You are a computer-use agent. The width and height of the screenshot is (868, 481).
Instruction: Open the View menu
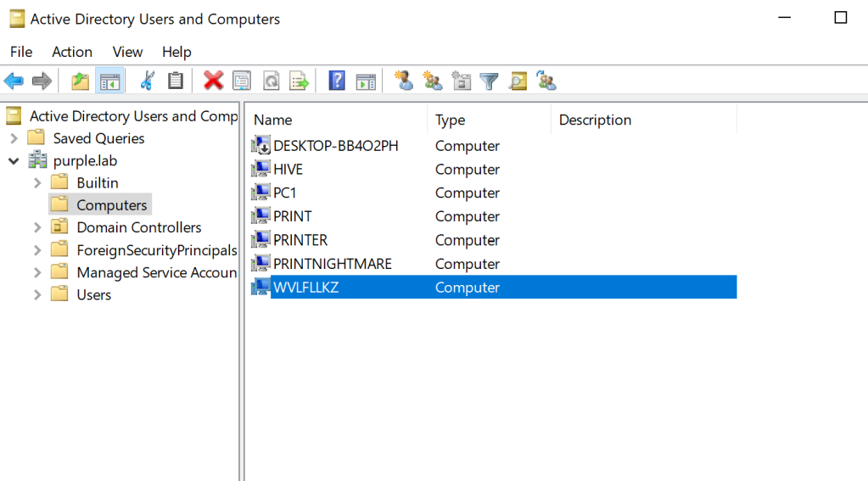[x=127, y=52]
